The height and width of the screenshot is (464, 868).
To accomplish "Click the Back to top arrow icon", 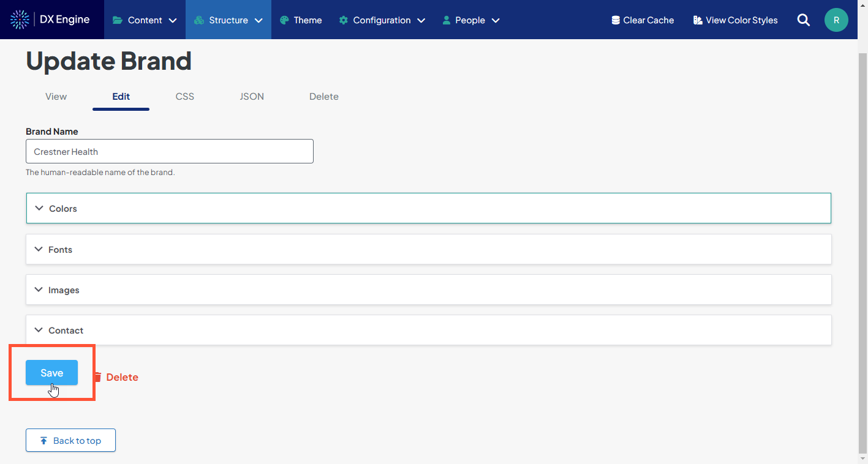I will coord(43,441).
